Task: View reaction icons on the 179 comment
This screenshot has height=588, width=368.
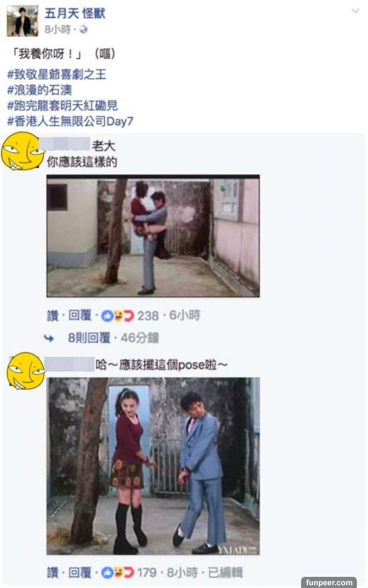Action: tap(118, 572)
